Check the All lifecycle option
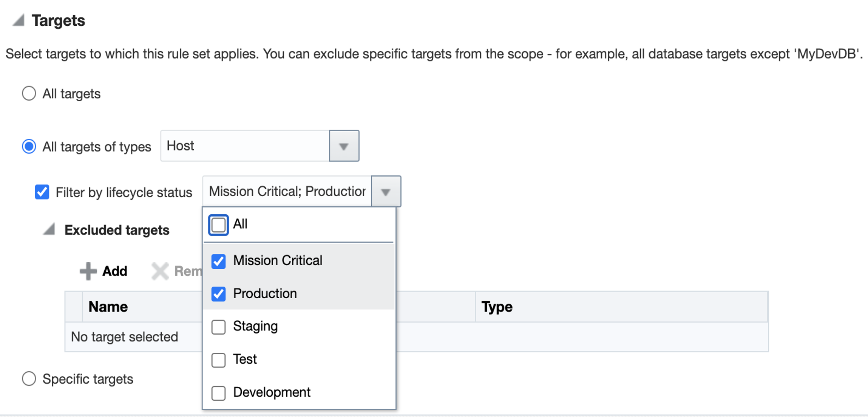Image resolution: width=868 pixels, height=417 pixels. coord(218,225)
